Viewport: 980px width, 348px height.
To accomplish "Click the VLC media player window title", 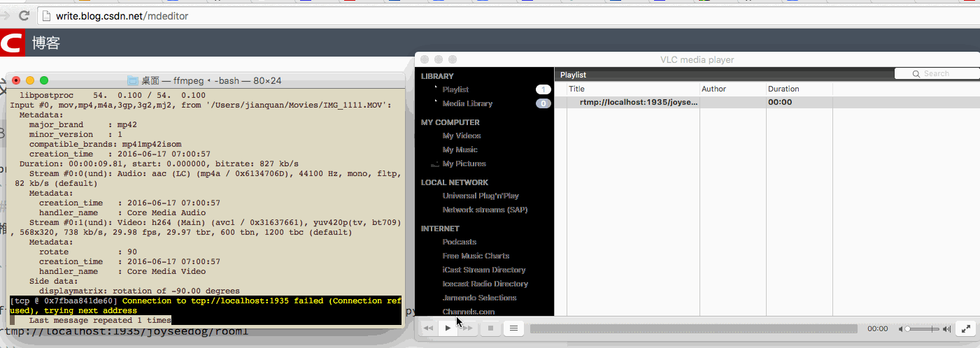I will tap(697, 59).
